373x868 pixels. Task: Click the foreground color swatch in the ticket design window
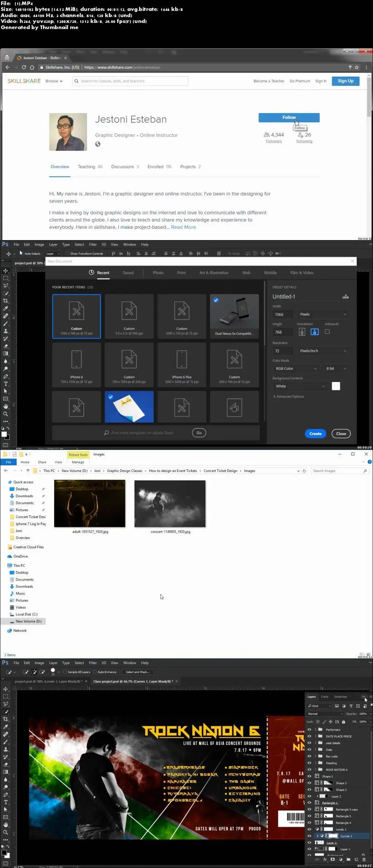point(4,852)
